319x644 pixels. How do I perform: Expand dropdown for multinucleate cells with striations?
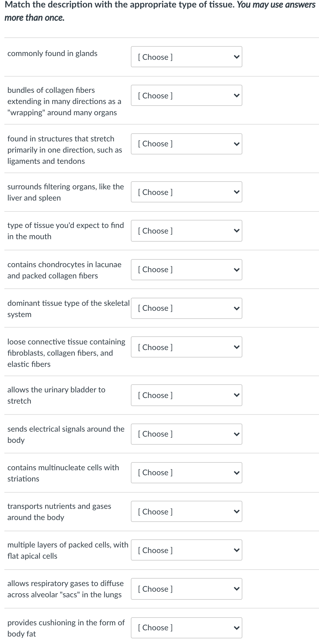point(187,472)
